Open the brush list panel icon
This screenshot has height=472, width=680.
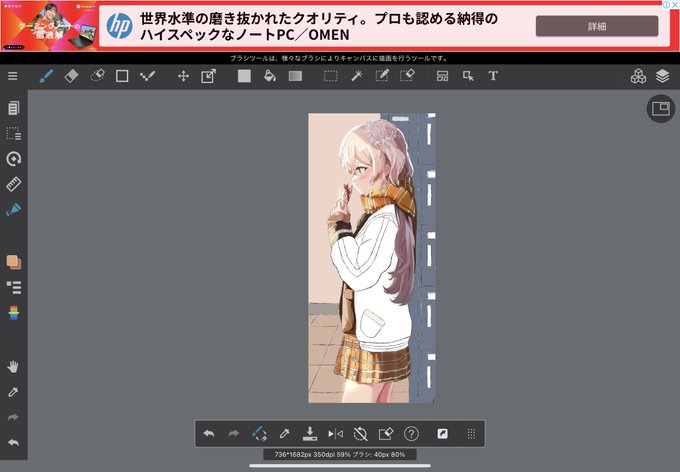13,287
